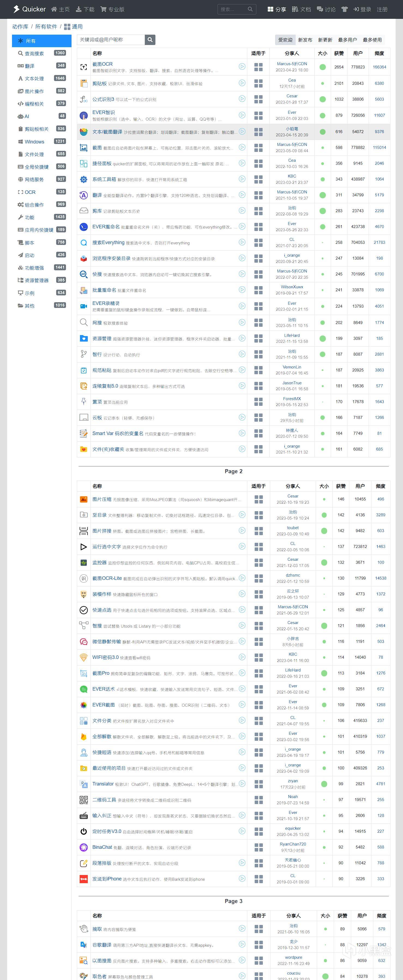
Task: Click sharer name WilsonXuwx
Action: (x=292, y=287)
